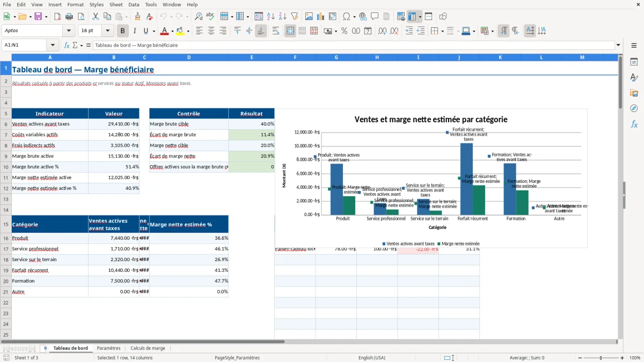Select the chart title text
This screenshot has width=644, height=362.
click(x=431, y=120)
